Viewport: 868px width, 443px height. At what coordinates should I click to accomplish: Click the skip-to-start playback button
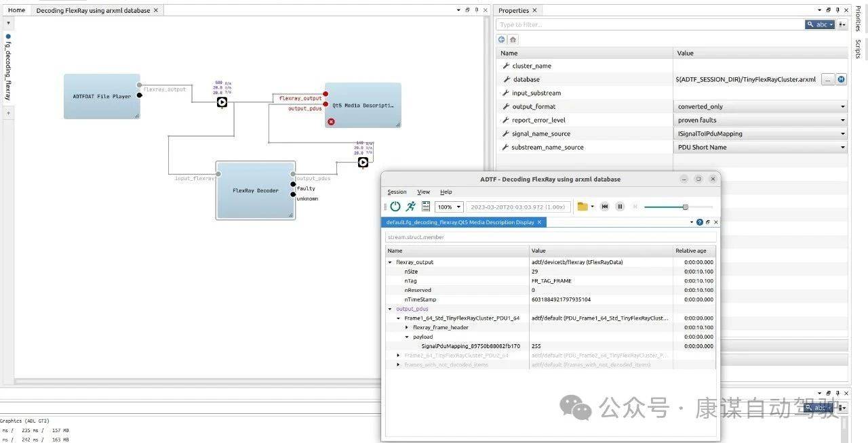click(605, 207)
